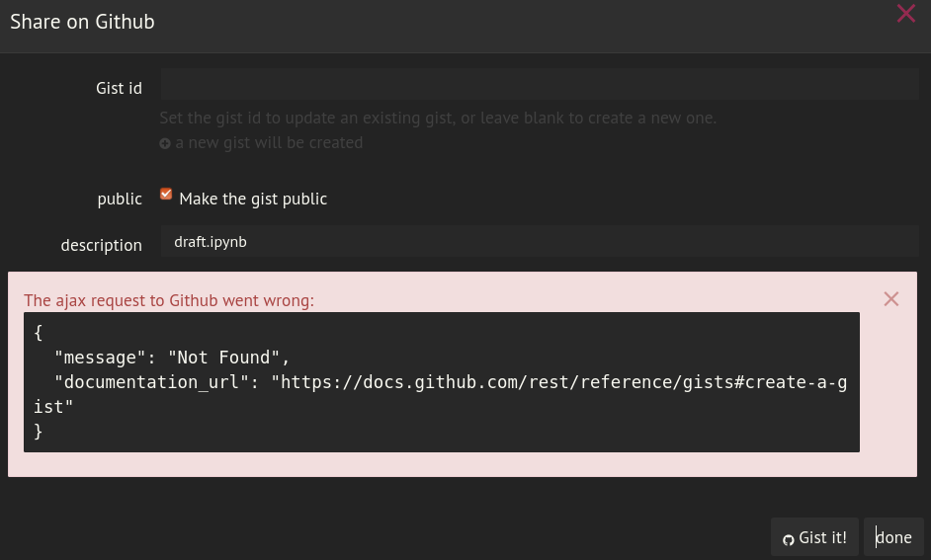Click the 'Share on Github' title text
931x560 pixels.
(x=82, y=22)
